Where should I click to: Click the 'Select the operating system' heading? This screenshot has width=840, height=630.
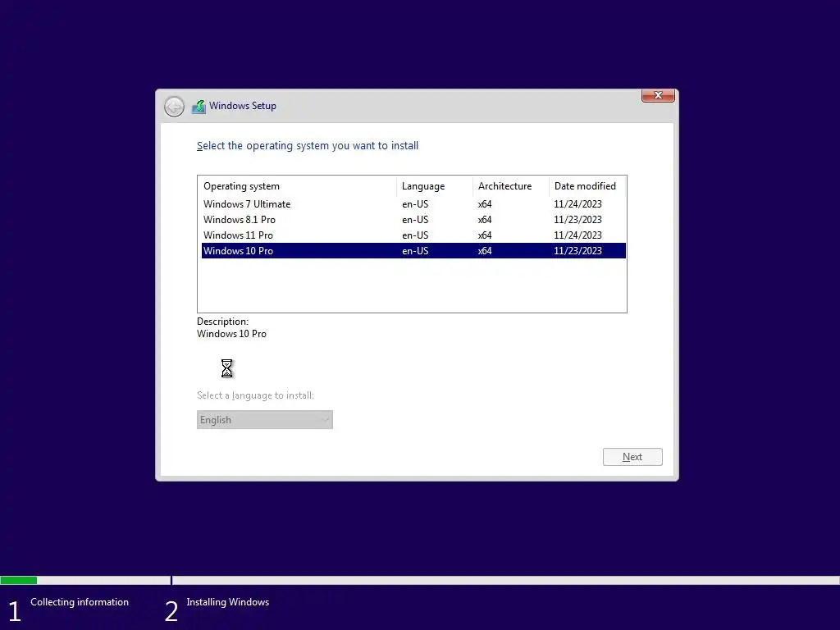(x=308, y=146)
